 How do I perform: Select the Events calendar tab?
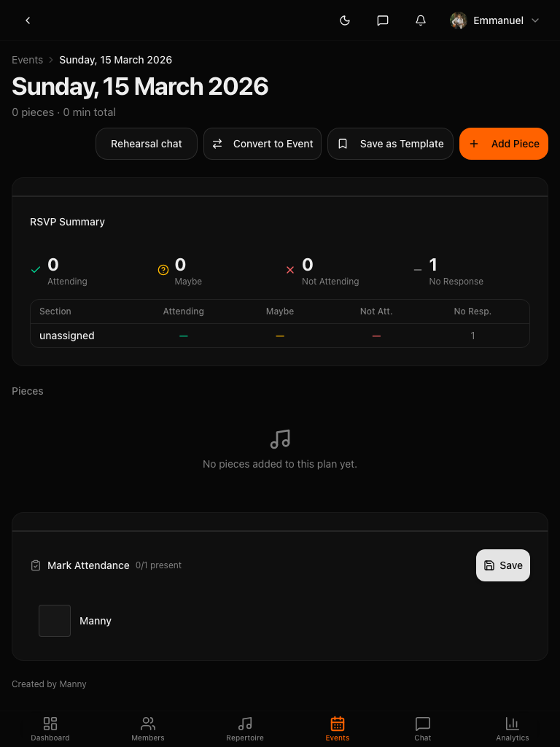point(338,728)
